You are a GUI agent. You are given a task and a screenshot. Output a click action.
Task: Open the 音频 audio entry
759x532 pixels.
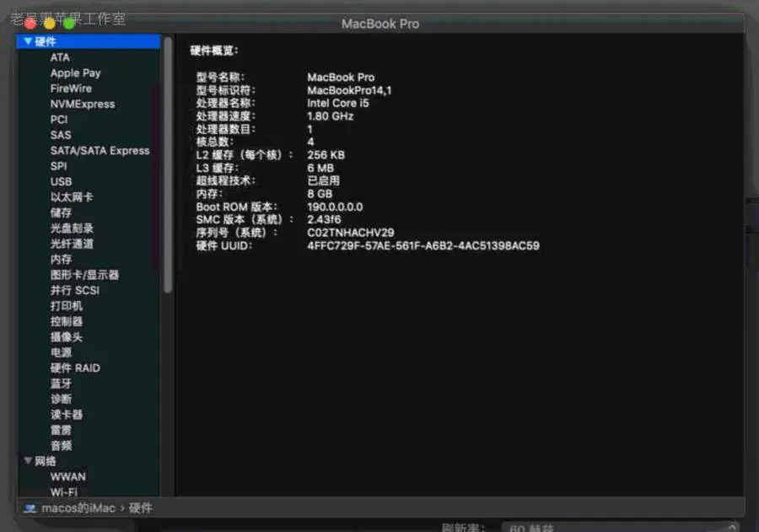click(61, 445)
